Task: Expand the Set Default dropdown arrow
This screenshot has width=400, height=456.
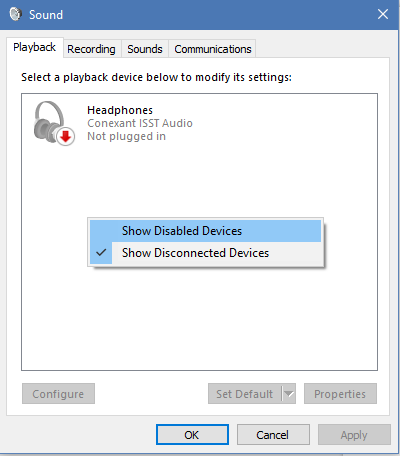Action: [289, 394]
